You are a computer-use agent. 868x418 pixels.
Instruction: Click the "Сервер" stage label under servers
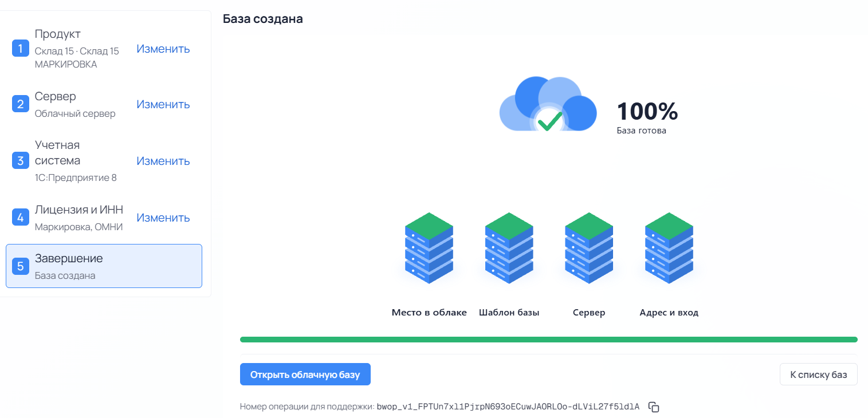point(589,313)
